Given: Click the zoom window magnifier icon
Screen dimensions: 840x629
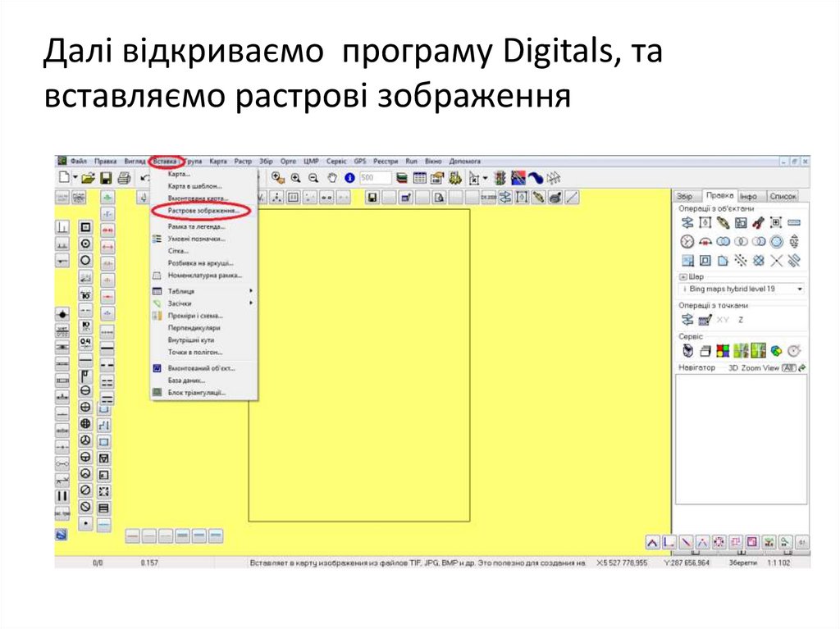Looking at the screenshot, I should click(x=277, y=178).
